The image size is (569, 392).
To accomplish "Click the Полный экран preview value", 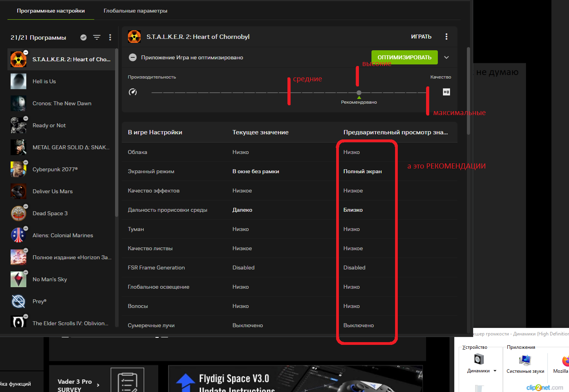I will (362, 171).
